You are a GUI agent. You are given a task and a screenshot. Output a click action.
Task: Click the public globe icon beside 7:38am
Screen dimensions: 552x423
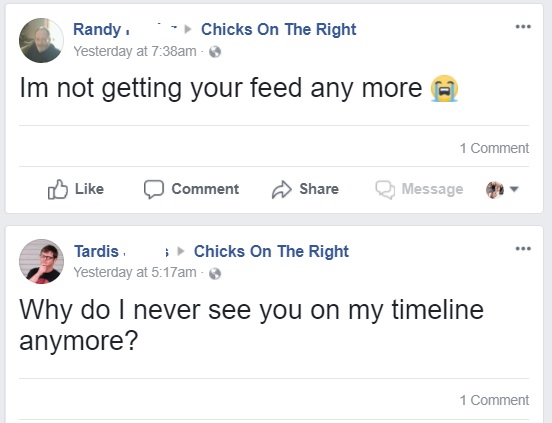(x=215, y=52)
